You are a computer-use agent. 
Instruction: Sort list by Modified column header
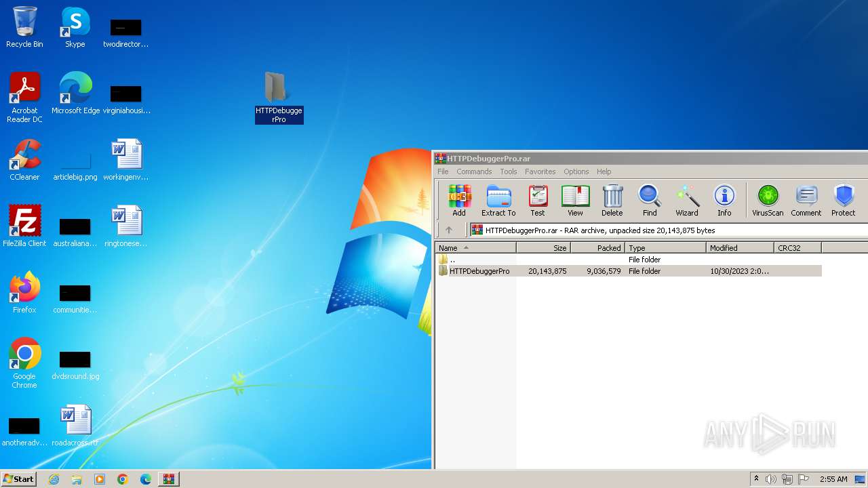pos(740,248)
